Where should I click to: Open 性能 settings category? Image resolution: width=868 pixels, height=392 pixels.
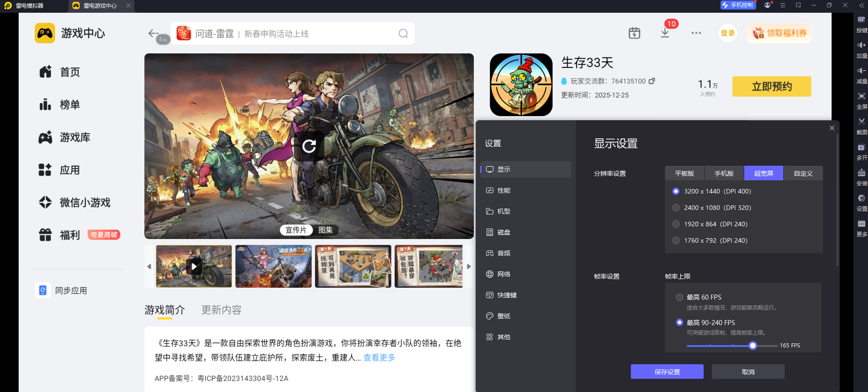click(x=526, y=190)
